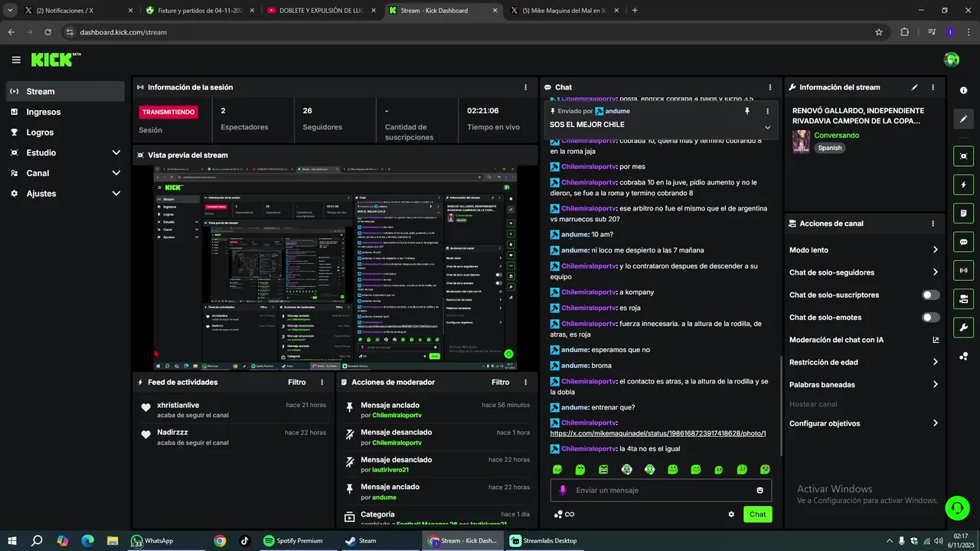Select the pencil edit icon in right sidebar
Screen dimensions: 980x551
(963, 119)
